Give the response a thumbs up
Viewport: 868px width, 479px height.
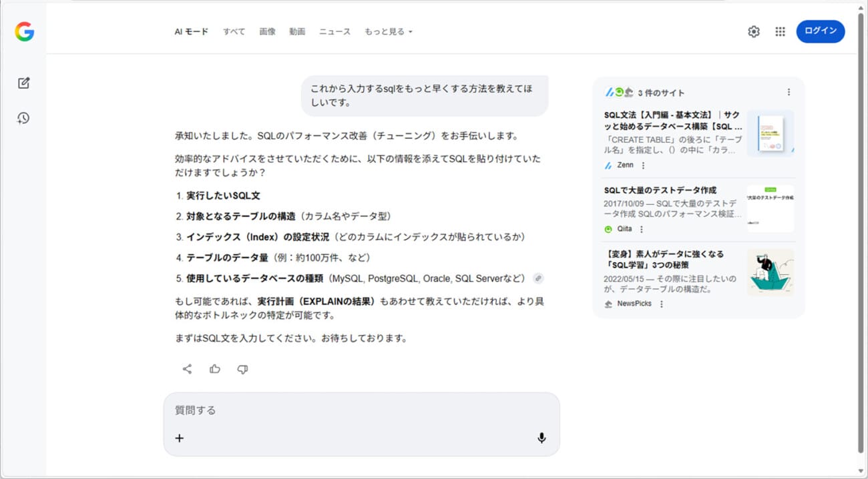(215, 369)
